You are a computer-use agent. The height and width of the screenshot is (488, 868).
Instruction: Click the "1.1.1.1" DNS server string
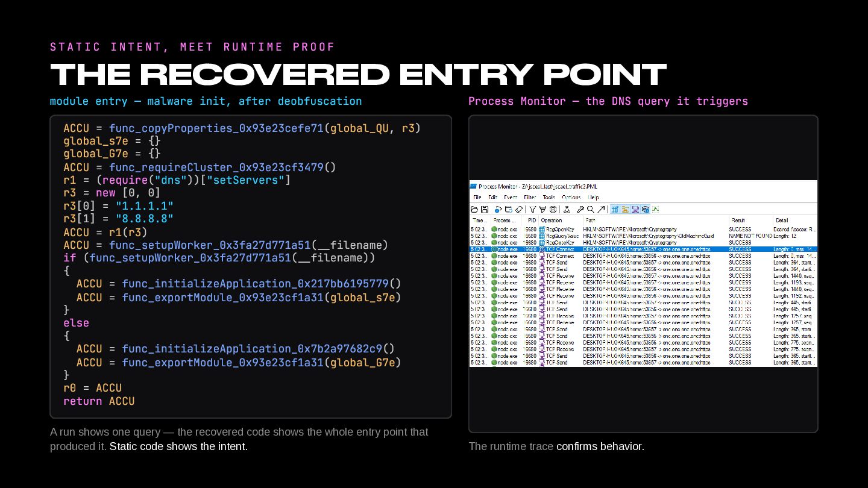point(145,206)
